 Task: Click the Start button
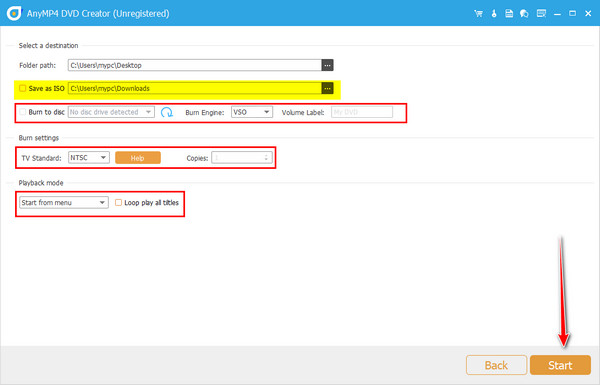pos(560,365)
